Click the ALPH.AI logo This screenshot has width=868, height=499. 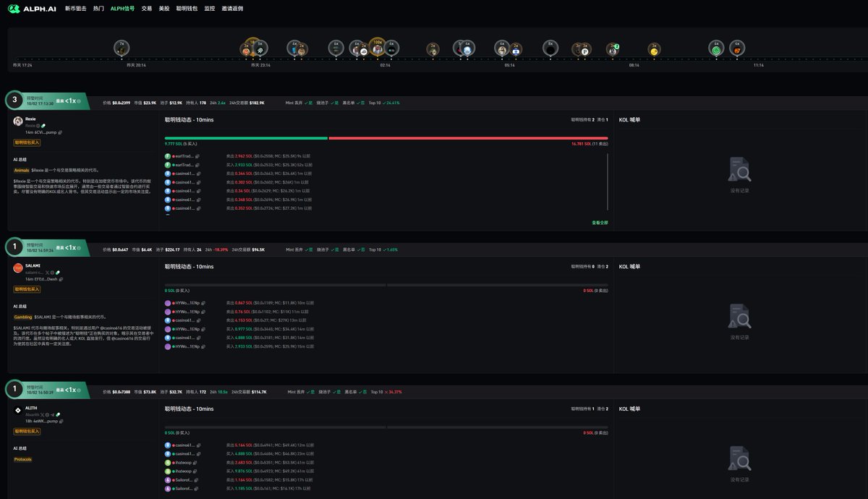pyautogui.click(x=32, y=9)
